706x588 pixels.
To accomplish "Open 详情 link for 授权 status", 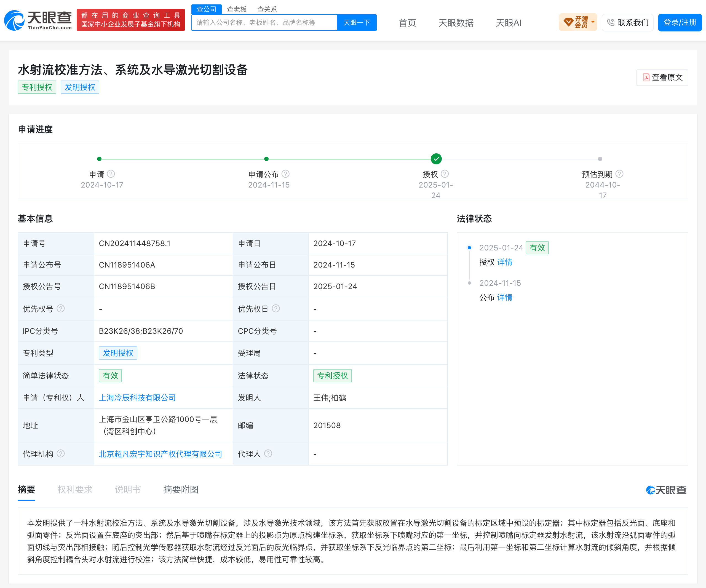I will coord(504,262).
